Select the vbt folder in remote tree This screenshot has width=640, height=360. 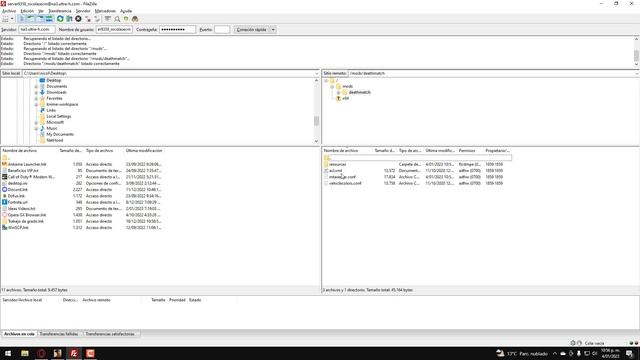(x=345, y=98)
